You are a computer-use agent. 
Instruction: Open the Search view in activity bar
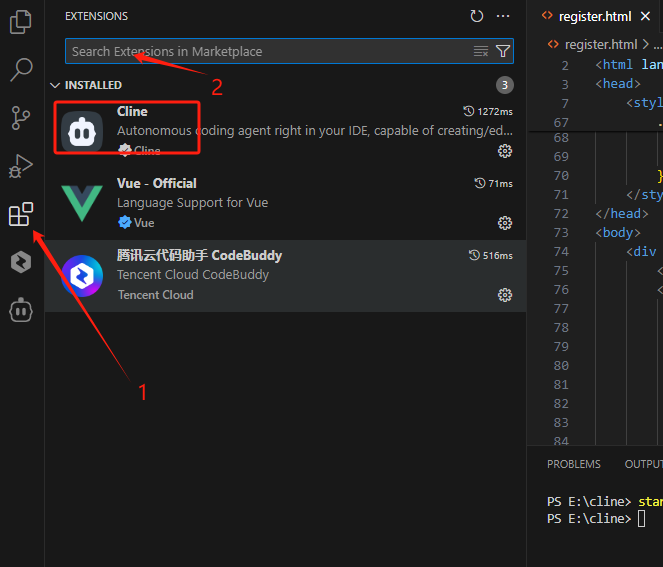[x=20, y=70]
